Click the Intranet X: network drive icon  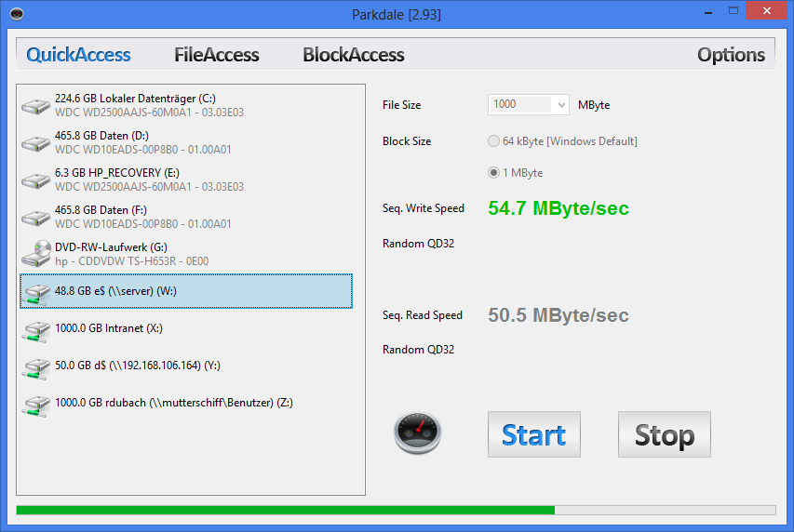click(x=35, y=331)
